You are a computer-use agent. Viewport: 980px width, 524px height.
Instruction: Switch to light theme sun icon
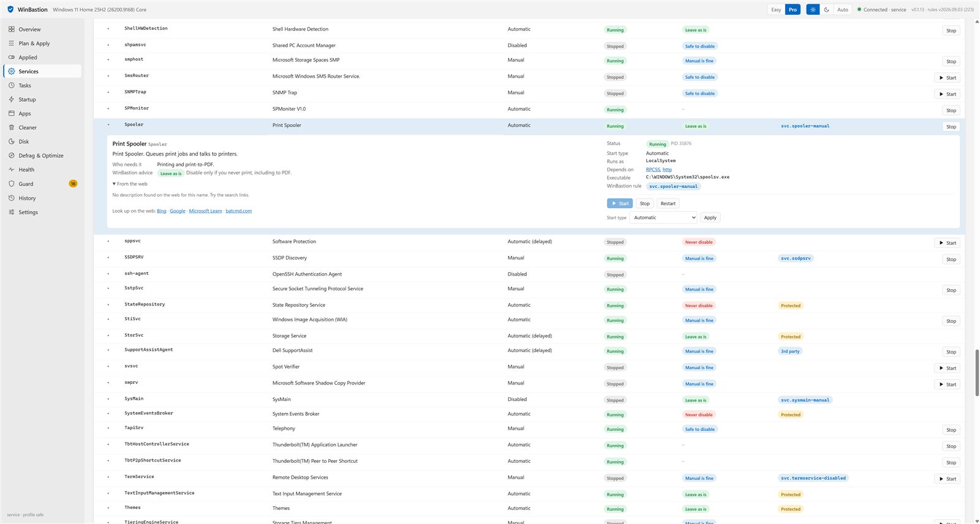coord(813,10)
